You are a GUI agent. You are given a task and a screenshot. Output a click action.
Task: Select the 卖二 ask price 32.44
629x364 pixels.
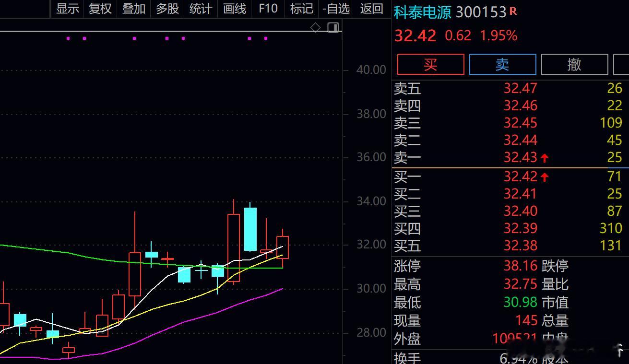pyautogui.click(x=521, y=140)
